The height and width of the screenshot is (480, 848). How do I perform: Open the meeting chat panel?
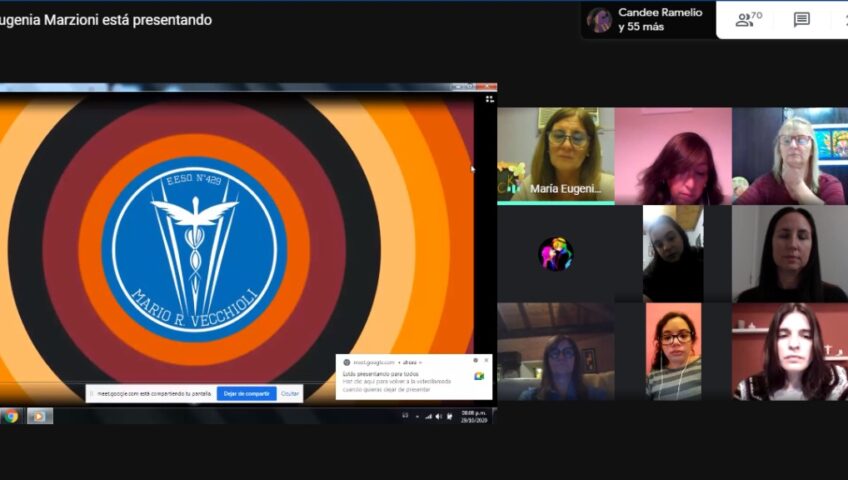pos(801,20)
